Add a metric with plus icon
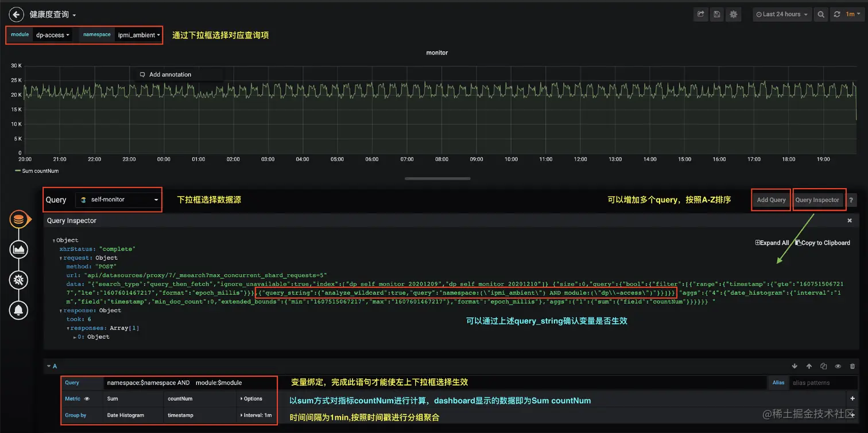The width and height of the screenshot is (868, 433). (x=852, y=399)
